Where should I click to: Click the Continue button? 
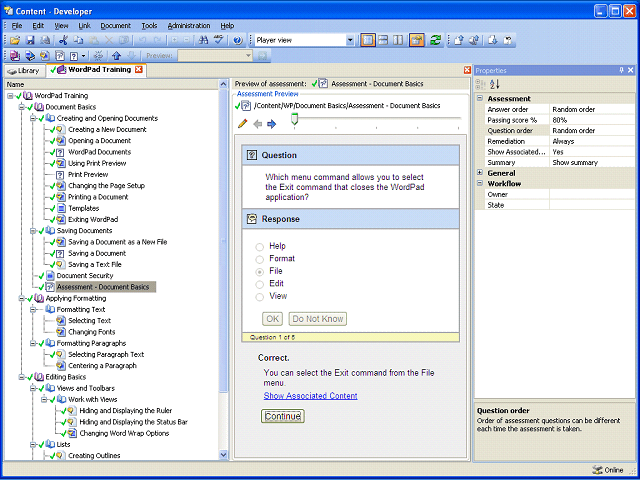pyautogui.click(x=283, y=416)
